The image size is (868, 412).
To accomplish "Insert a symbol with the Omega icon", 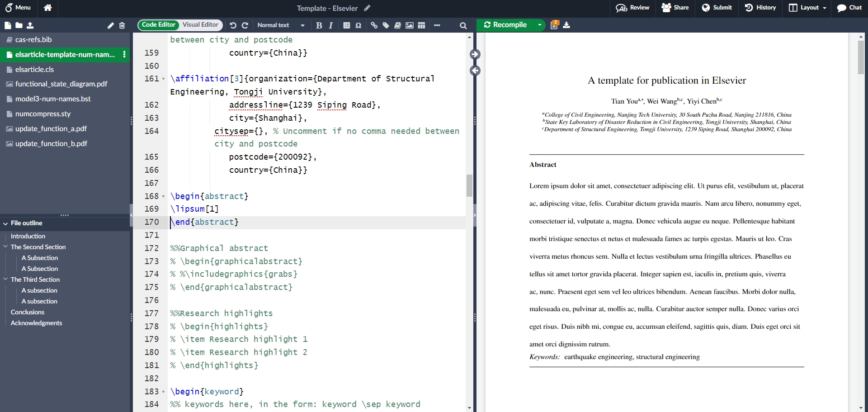I will 359,25.
